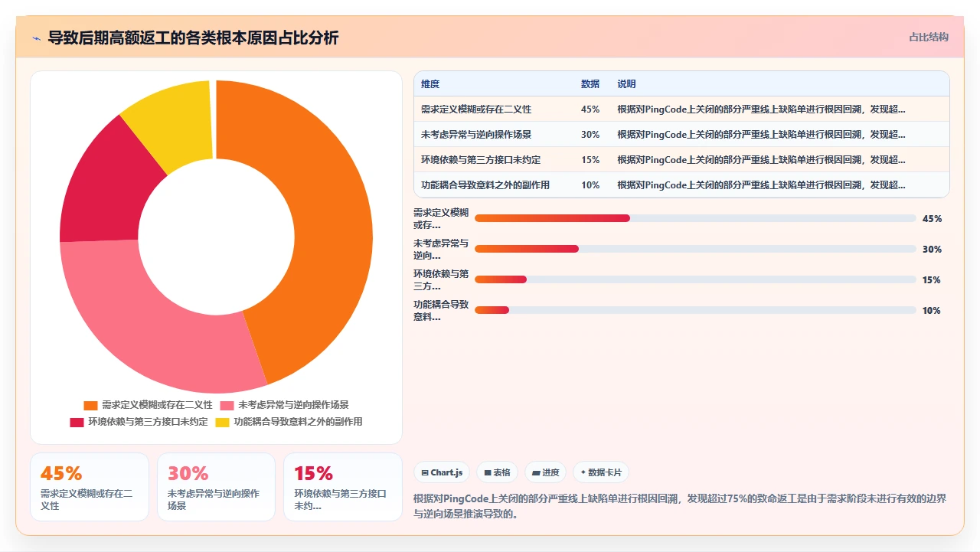
Task: Click the 10% progress bar
Action: tap(695, 310)
